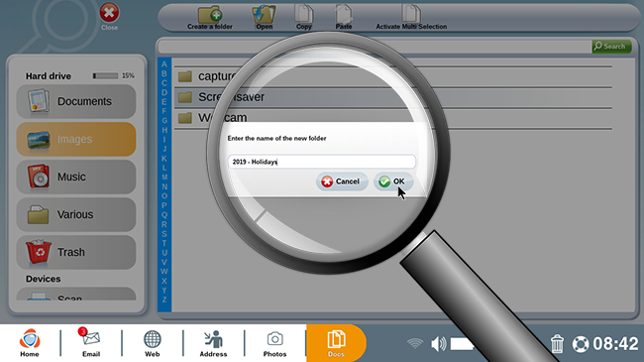Screen dimensions: 644x362
Task: Click the new folder name text field
Action: (x=322, y=162)
